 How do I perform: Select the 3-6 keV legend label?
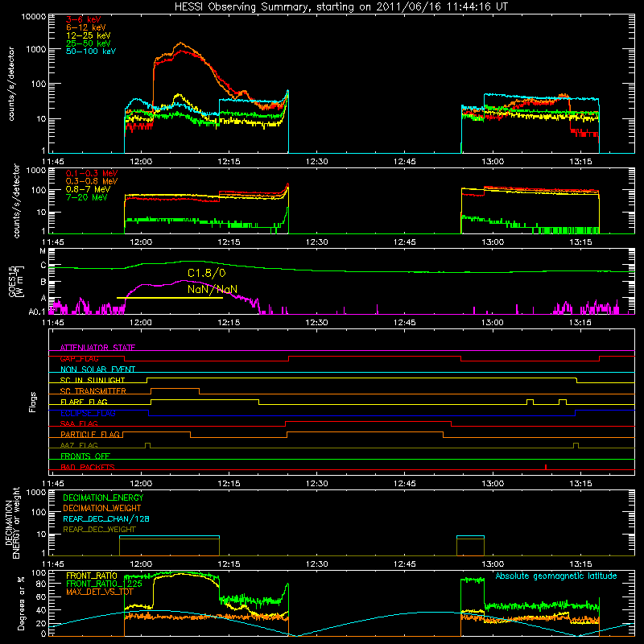83,19
